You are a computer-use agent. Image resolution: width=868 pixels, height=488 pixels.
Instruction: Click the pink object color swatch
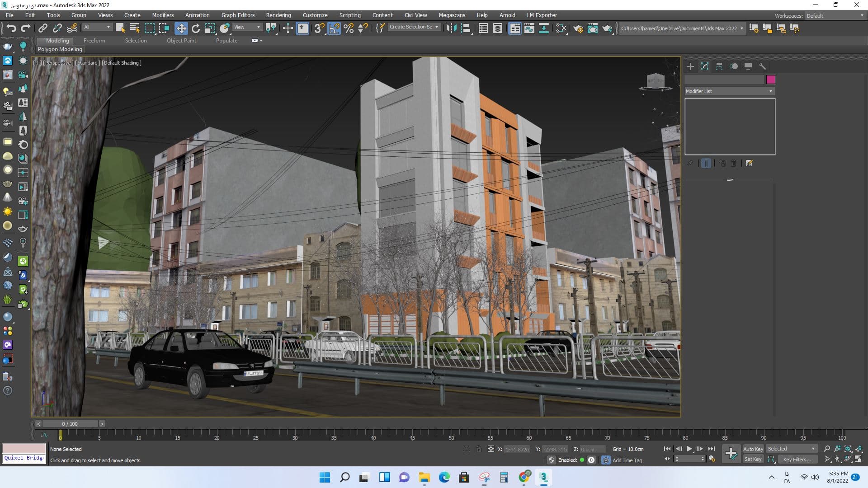[771, 80]
